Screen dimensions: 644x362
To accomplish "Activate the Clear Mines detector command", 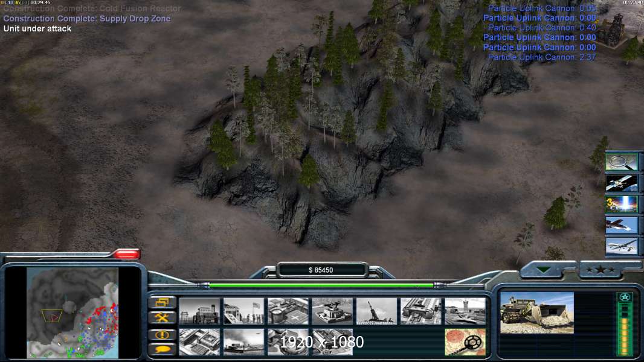I will (465, 342).
